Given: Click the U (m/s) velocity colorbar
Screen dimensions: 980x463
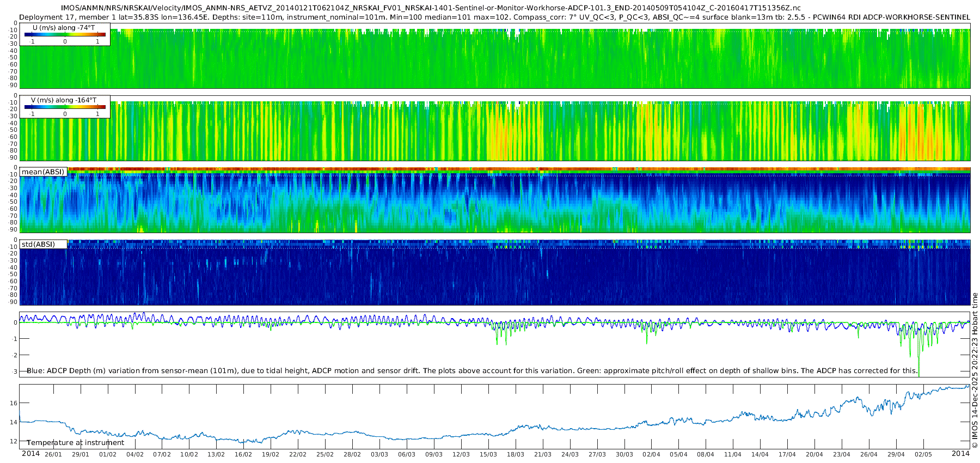Looking at the screenshot, I should (x=65, y=35).
